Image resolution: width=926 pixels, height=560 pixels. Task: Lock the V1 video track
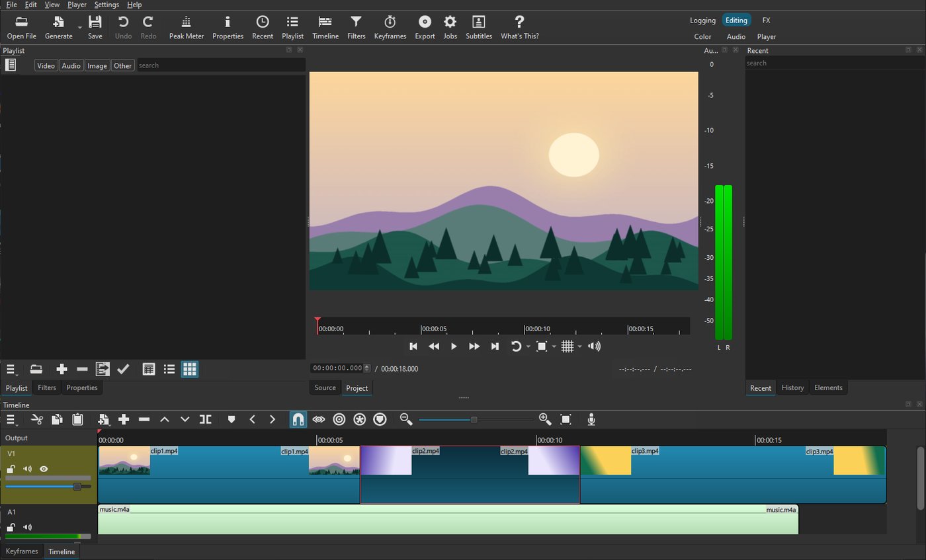tap(11, 469)
